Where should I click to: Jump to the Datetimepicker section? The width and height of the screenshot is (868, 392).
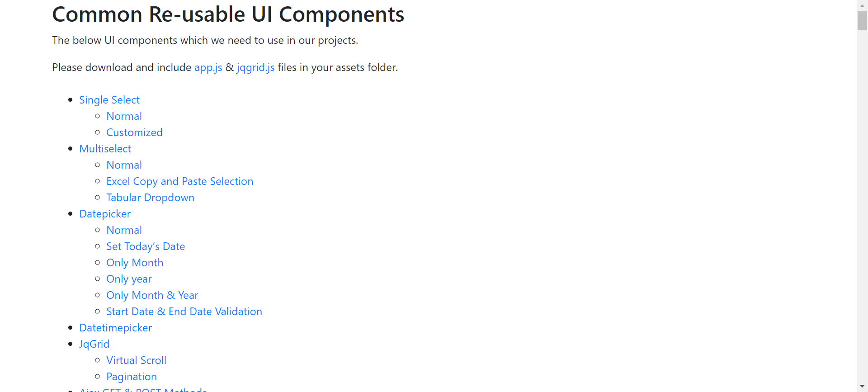115,328
